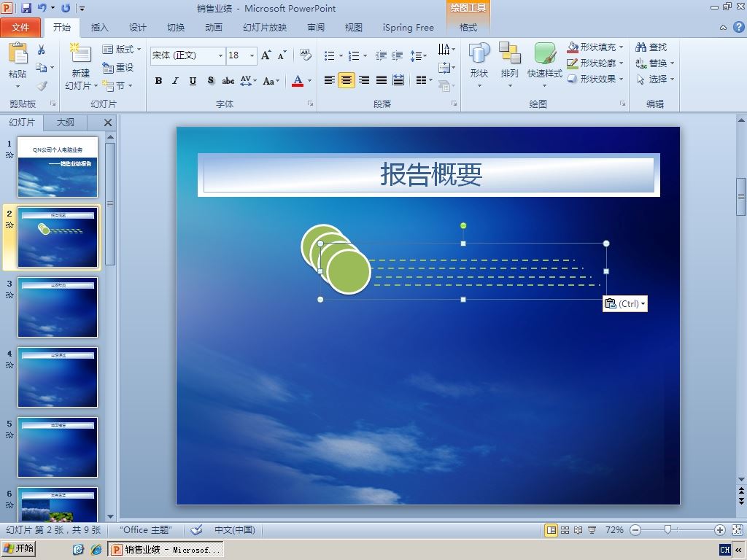747x560 pixels.
Task: Increase font size with large A icon
Action: [266, 55]
